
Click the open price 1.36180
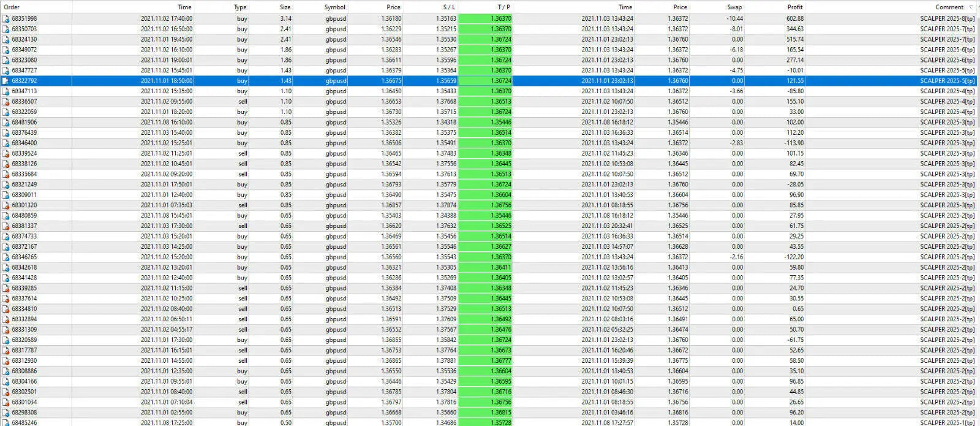391,18
